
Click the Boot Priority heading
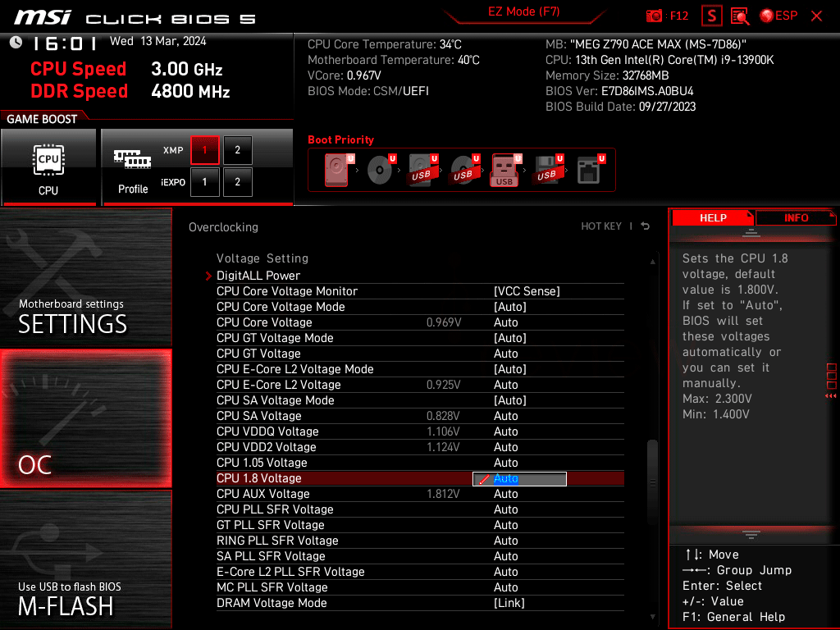click(x=340, y=139)
